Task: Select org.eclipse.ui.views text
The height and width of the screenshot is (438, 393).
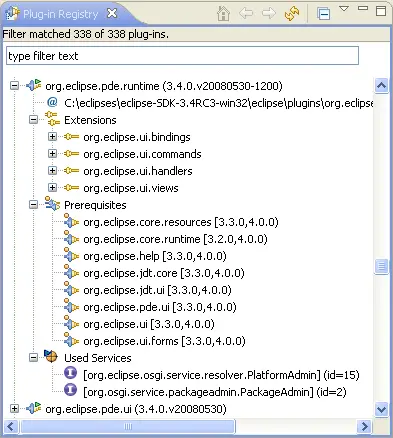Action: (x=131, y=188)
